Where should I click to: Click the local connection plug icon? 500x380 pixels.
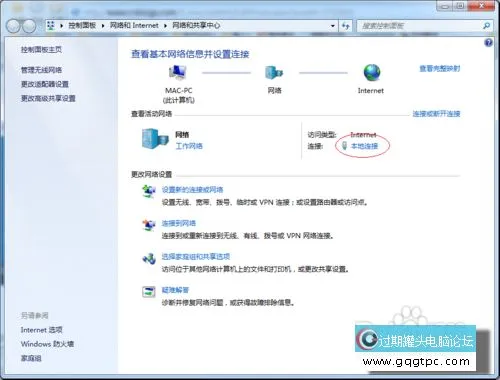pyautogui.click(x=345, y=146)
